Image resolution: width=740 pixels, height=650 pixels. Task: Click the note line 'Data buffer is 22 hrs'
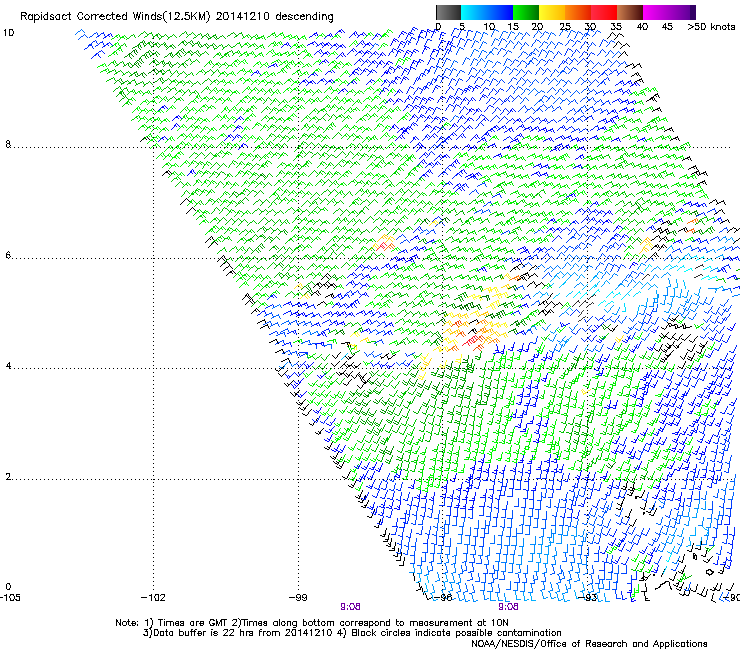[352, 633]
